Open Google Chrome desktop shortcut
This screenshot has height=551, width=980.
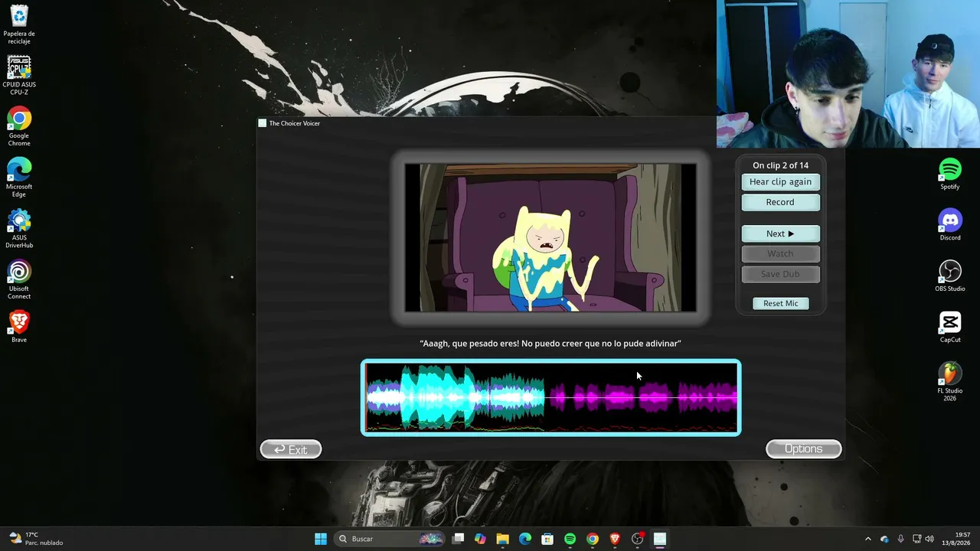tap(19, 127)
